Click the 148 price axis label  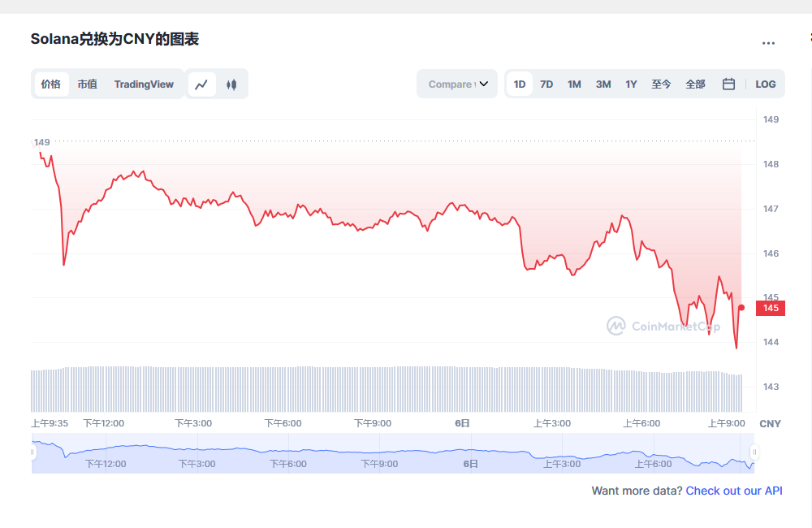click(x=771, y=164)
